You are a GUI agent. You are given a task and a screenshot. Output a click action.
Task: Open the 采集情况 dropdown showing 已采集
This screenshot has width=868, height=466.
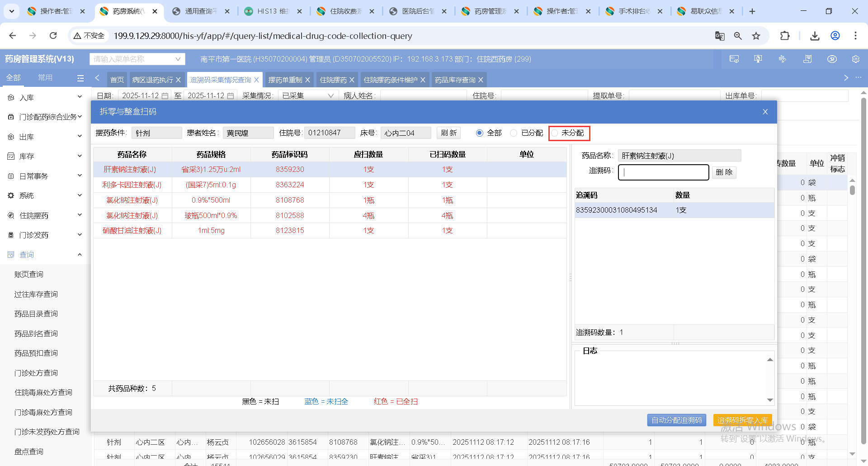(x=307, y=96)
